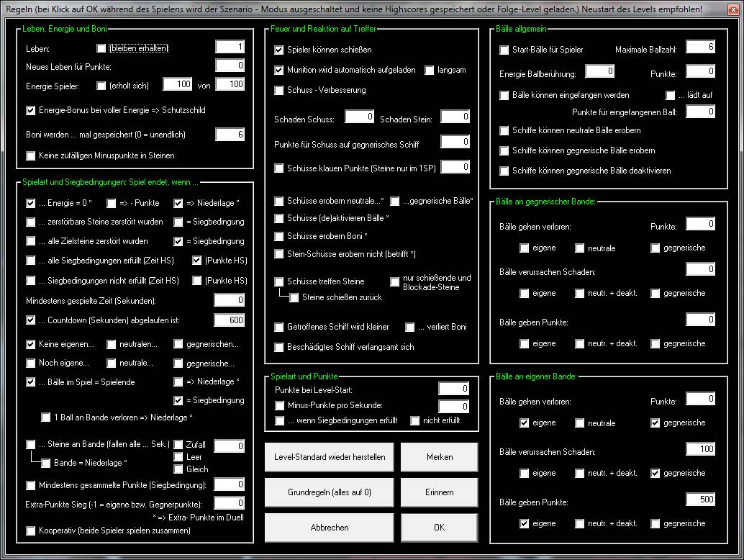Click Level-Standard wieder herstellen button
The image size is (744, 560).
coord(330,457)
